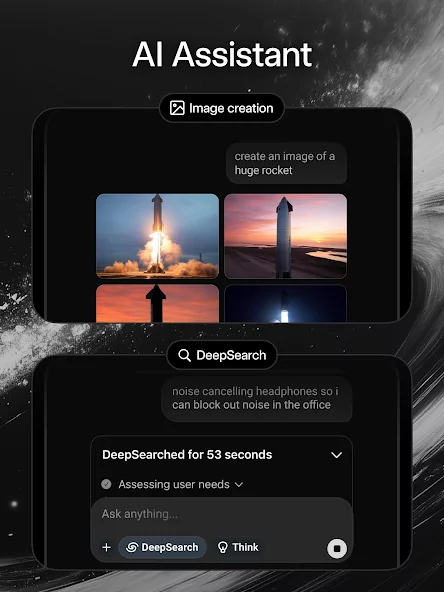Screen dimensions: 444x592
Task: Toggle the DeepSearch mode pill
Action: click(x=162, y=547)
